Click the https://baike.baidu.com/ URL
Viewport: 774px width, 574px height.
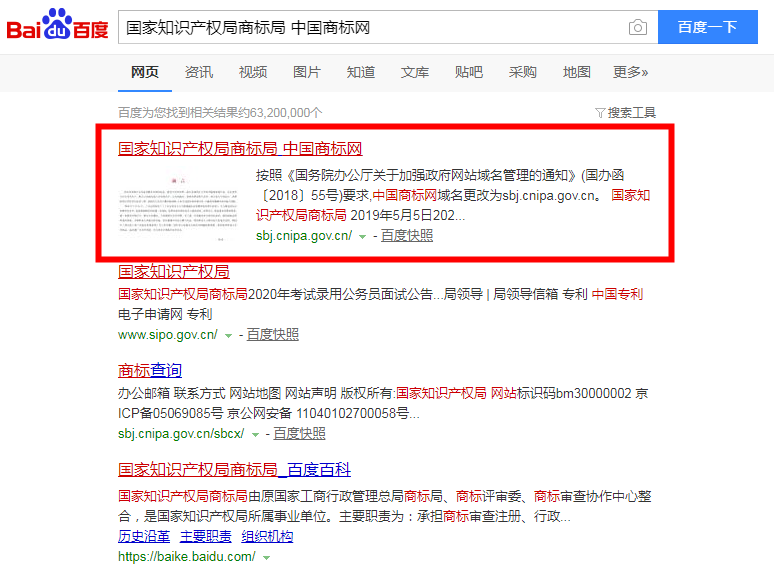(187, 557)
